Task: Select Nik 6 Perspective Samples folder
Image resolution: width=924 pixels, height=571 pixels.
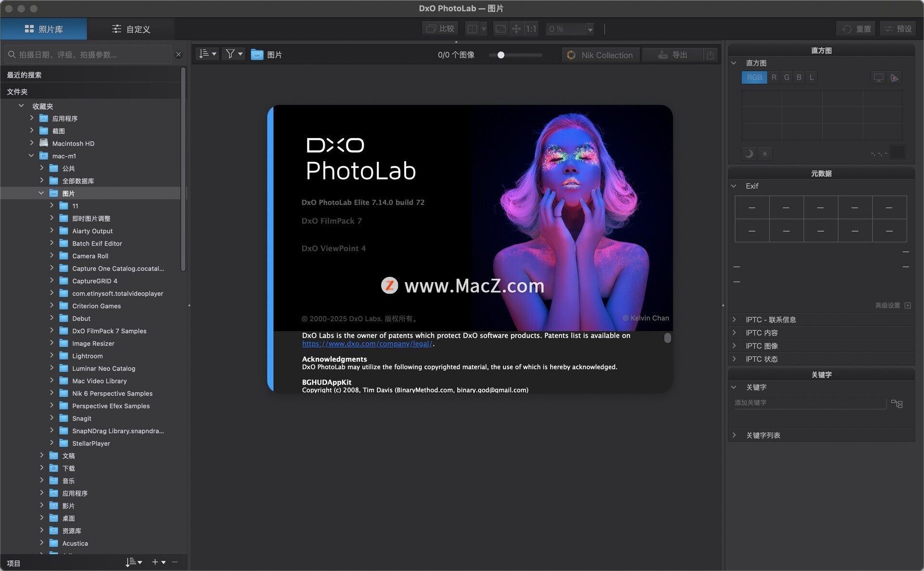Action: [112, 394]
